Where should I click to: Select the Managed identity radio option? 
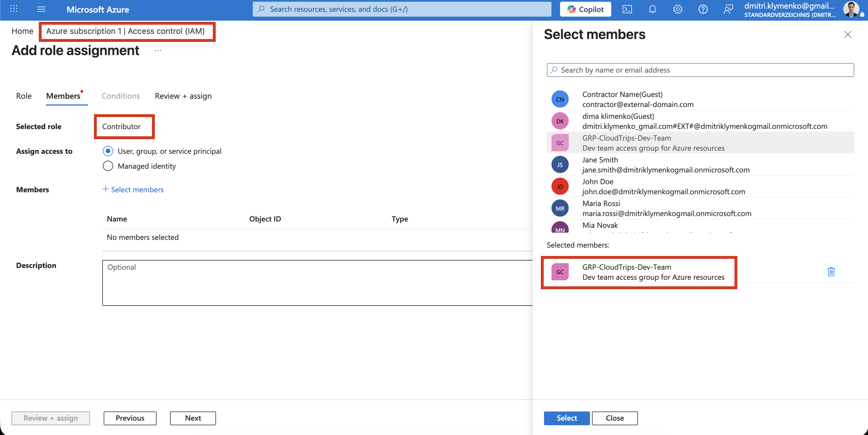108,166
